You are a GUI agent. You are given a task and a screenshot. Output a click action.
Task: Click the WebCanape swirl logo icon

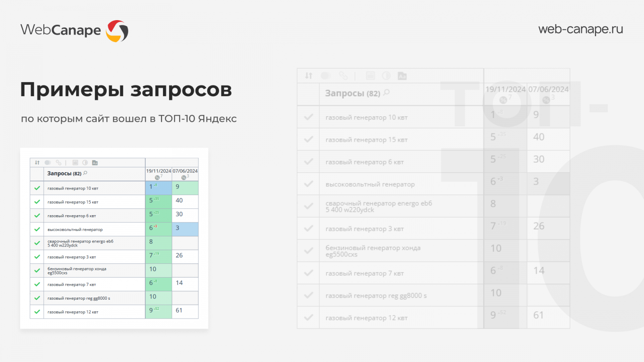click(117, 31)
